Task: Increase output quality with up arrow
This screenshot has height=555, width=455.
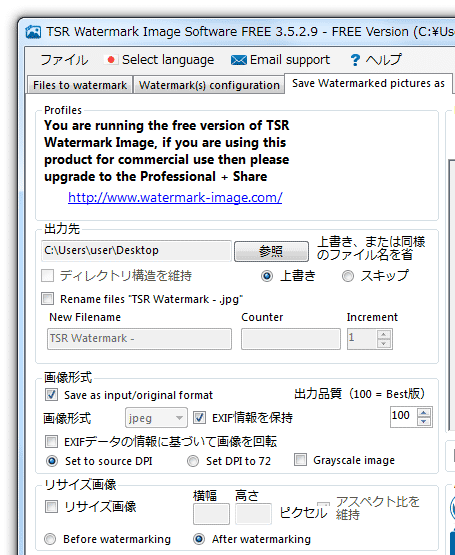Action: point(424,413)
